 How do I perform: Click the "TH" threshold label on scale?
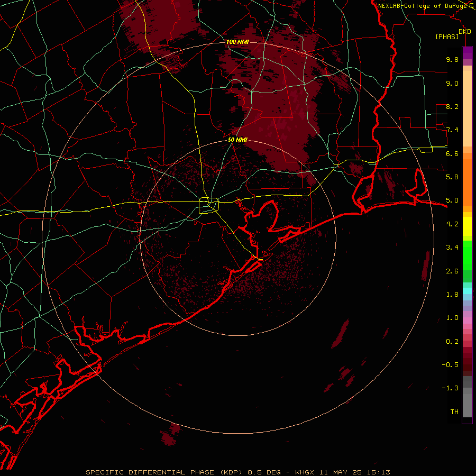tap(454, 412)
